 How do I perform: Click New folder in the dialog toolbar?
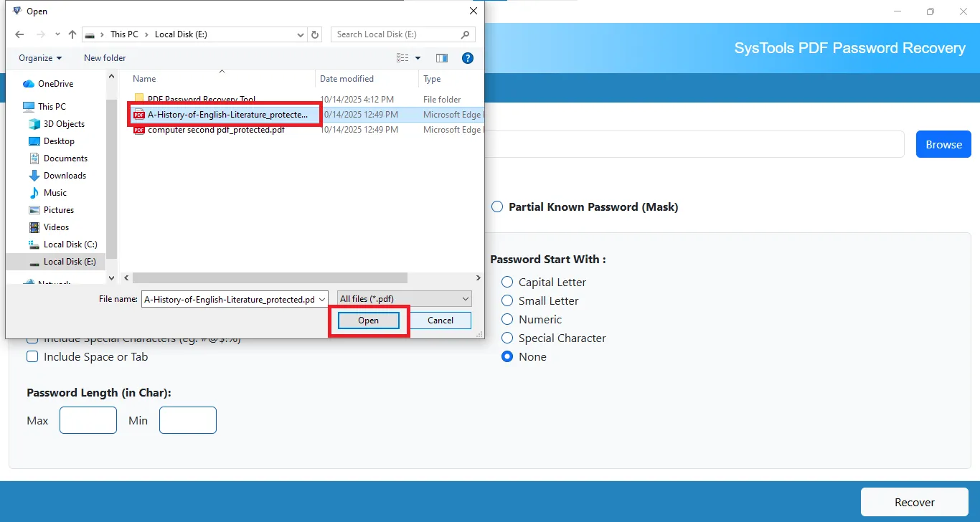coord(105,58)
